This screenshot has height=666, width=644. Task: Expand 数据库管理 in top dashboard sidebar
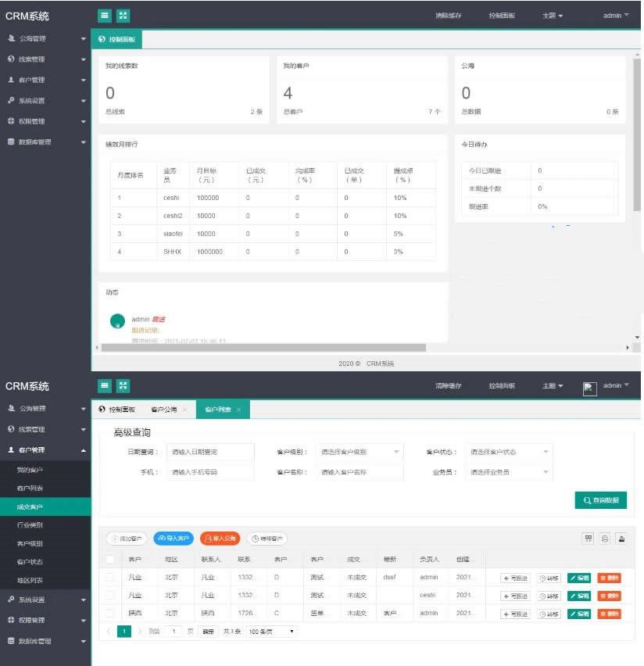click(x=45, y=141)
